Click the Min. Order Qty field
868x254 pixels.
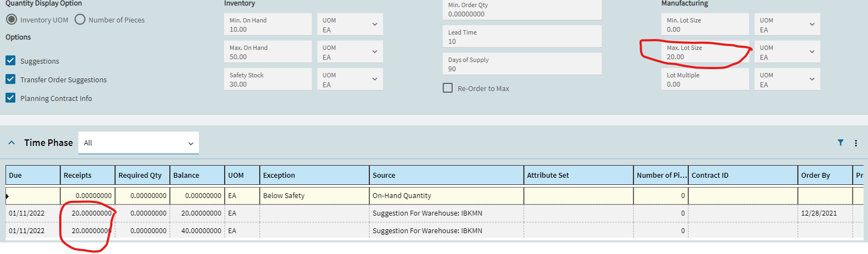tap(522, 9)
